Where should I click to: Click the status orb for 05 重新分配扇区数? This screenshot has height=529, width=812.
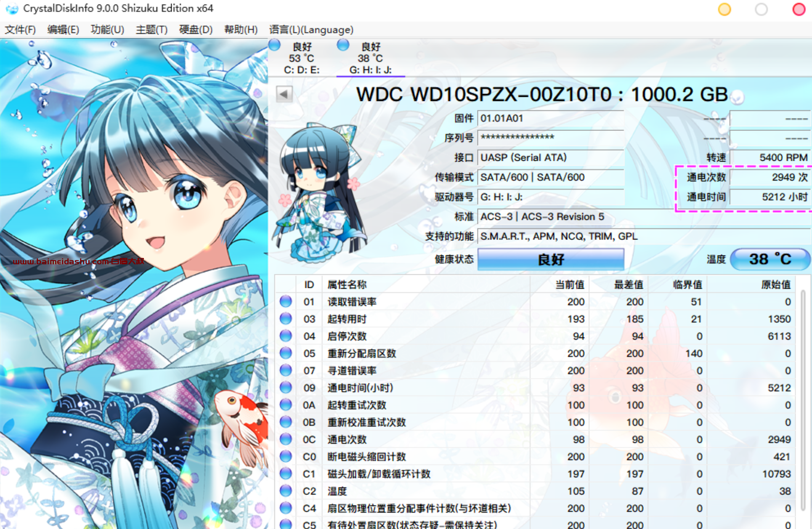click(286, 353)
